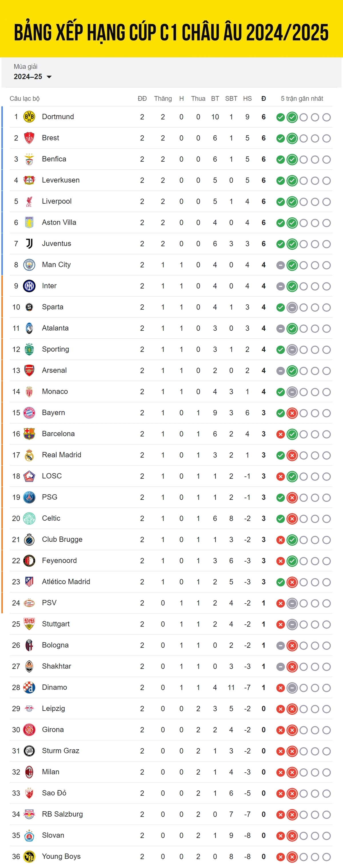
Task: Click the PSG club logo
Action: 29,497
